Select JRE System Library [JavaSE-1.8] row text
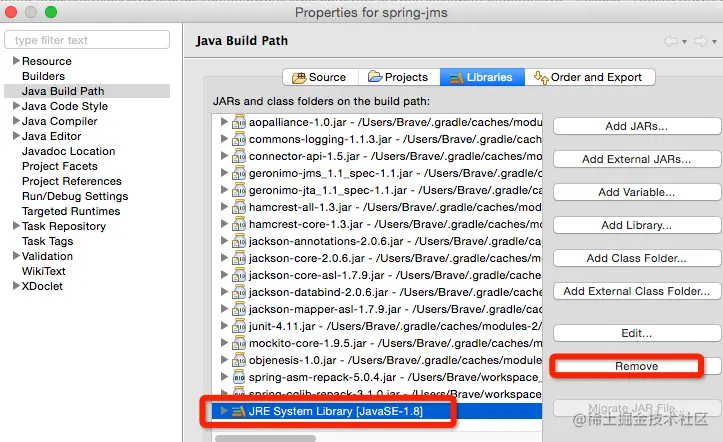The height and width of the screenshot is (442, 723). pos(336,411)
